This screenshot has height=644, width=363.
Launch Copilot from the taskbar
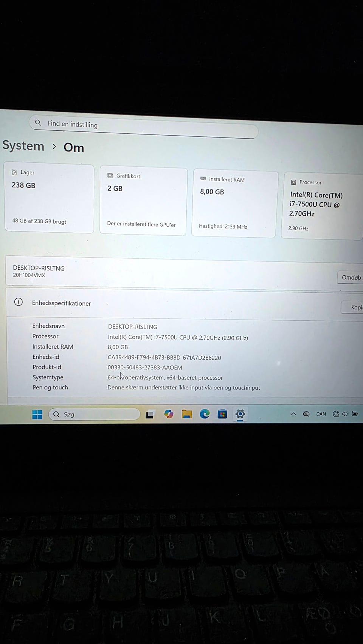169,414
